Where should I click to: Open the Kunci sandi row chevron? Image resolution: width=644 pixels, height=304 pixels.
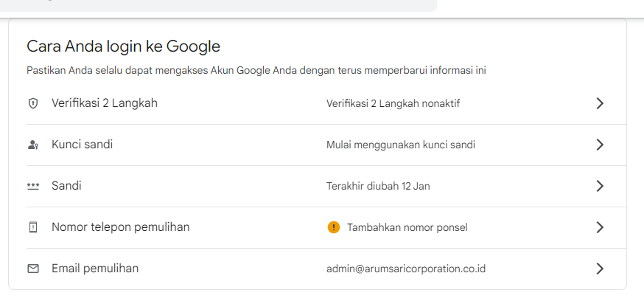(x=600, y=145)
